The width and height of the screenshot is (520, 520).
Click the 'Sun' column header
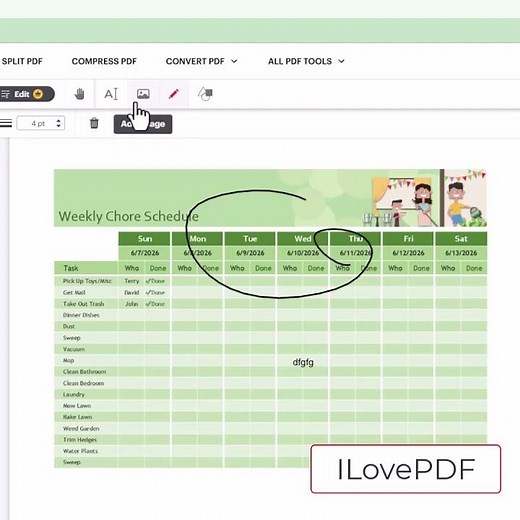[145, 239]
